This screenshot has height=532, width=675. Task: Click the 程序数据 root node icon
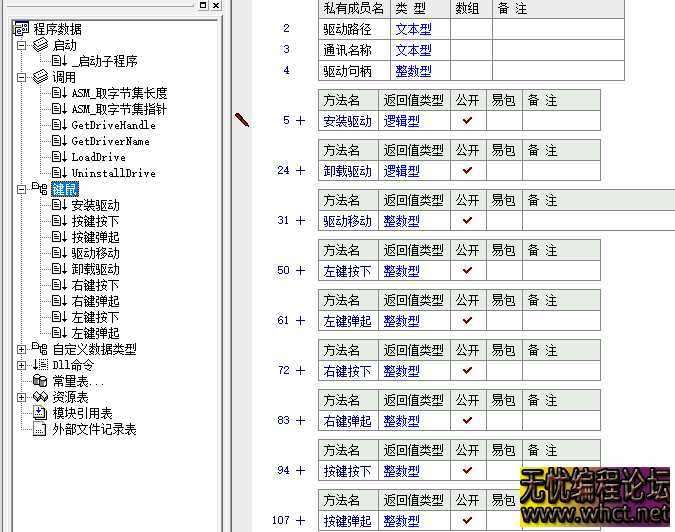21,29
